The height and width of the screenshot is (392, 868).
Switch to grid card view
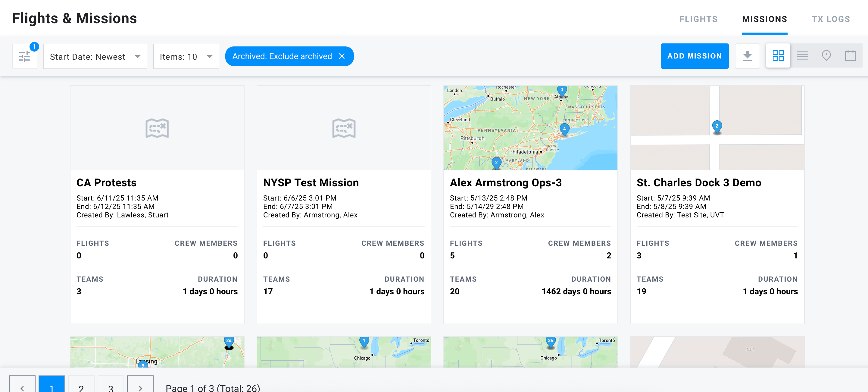[x=778, y=56]
